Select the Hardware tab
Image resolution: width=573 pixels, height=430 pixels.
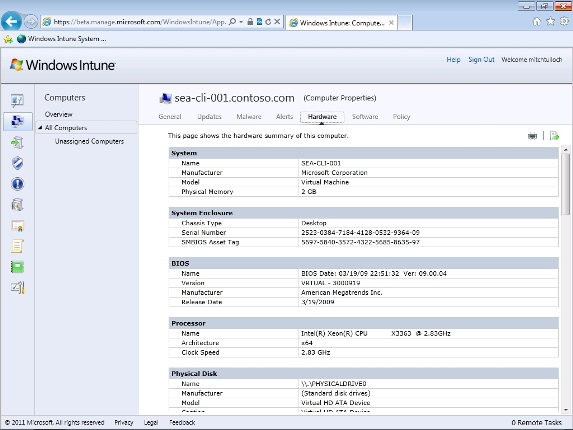pos(322,117)
